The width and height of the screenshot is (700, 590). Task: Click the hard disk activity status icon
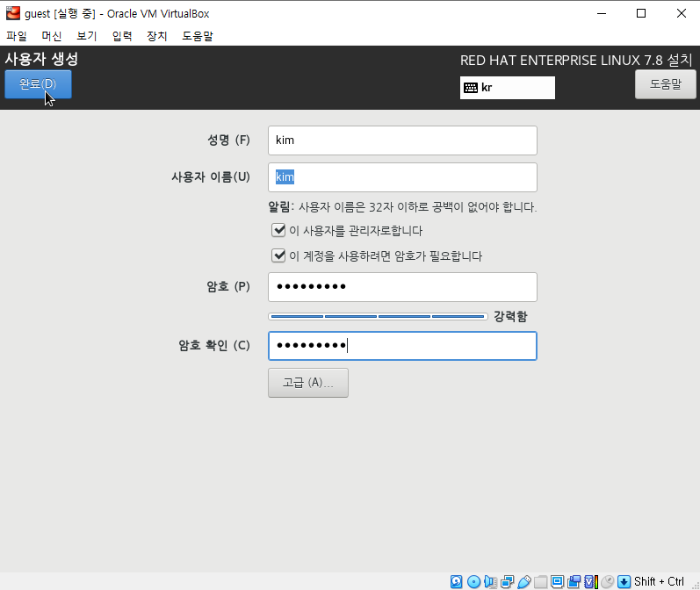[x=456, y=581]
